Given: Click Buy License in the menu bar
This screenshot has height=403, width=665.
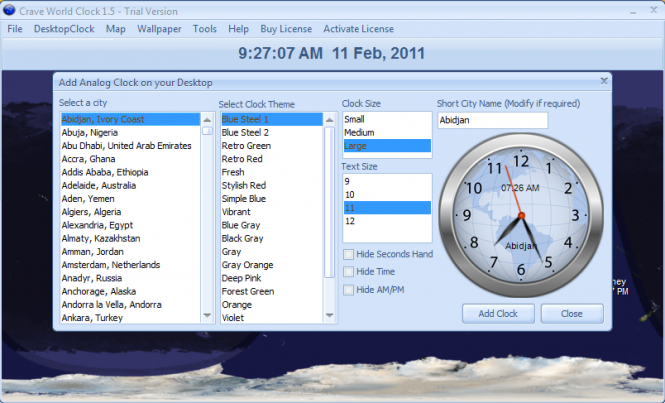Looking at the screenshot, I should coord(286,29).
